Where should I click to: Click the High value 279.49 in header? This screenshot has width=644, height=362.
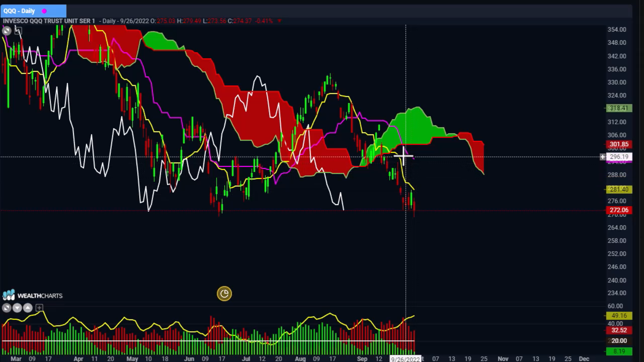click(x=192, y=21)
